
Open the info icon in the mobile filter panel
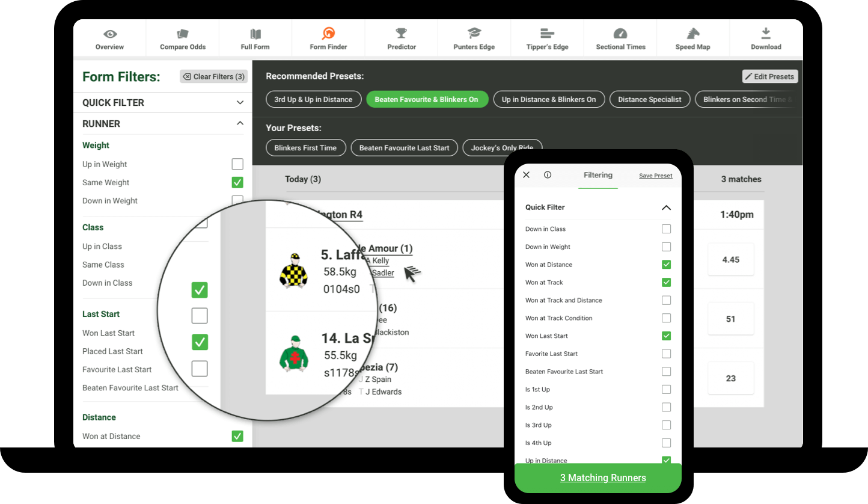coord(547,174)
